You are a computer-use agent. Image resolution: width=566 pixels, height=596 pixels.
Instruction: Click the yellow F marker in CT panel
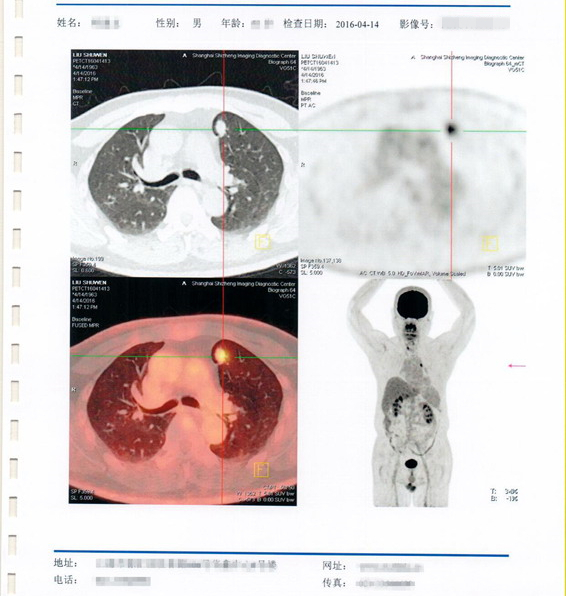click(x=263, y=242)
